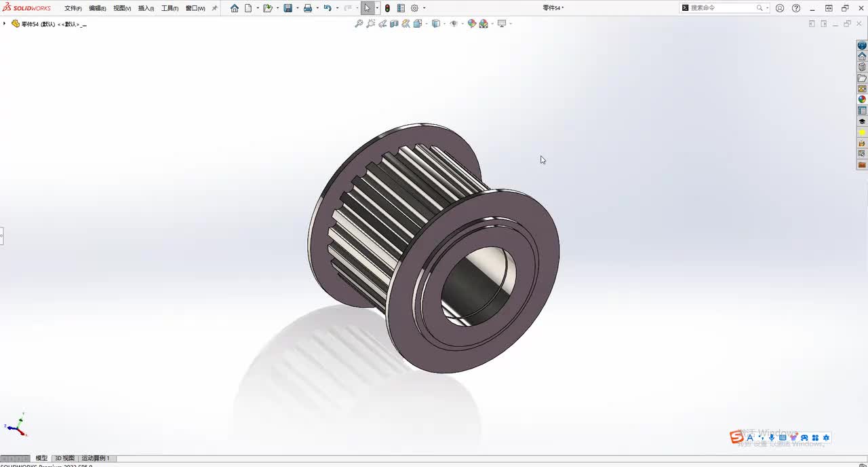Open File Explorer folder tab

click(862, 78)
